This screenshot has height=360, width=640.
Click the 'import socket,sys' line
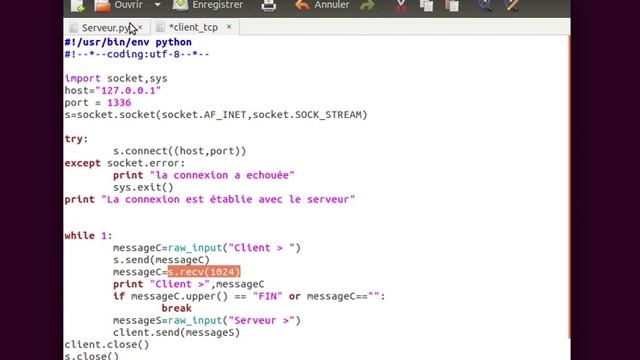[116, 78]
